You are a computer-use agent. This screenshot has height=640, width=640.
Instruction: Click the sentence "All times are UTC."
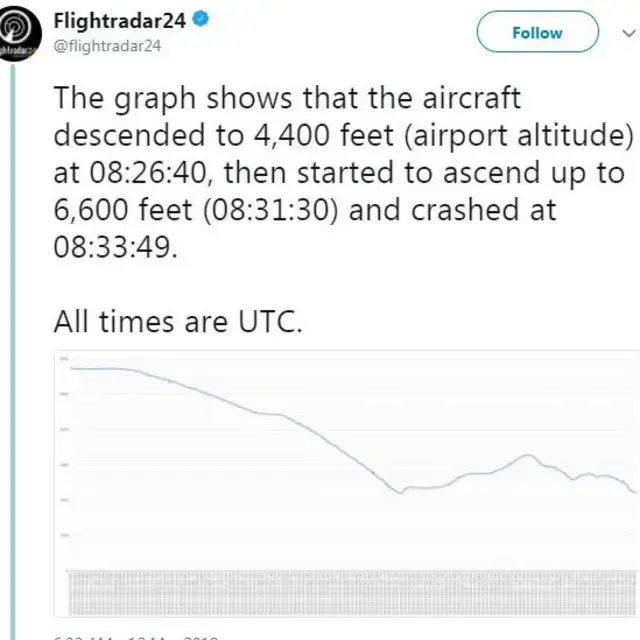(176, 323)
